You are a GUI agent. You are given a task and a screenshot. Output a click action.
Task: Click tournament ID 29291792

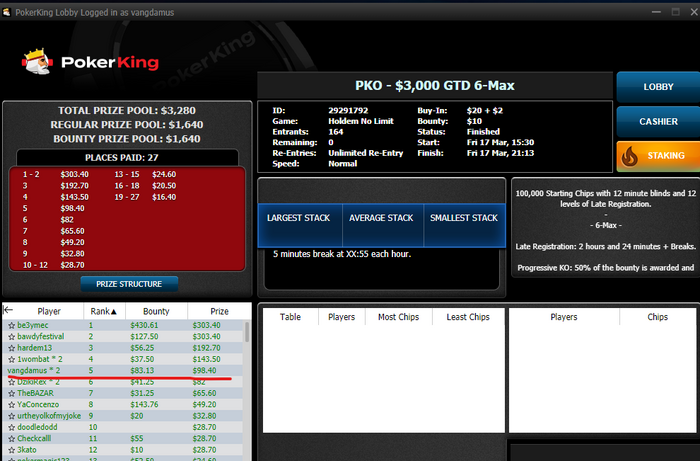(348, 111)
